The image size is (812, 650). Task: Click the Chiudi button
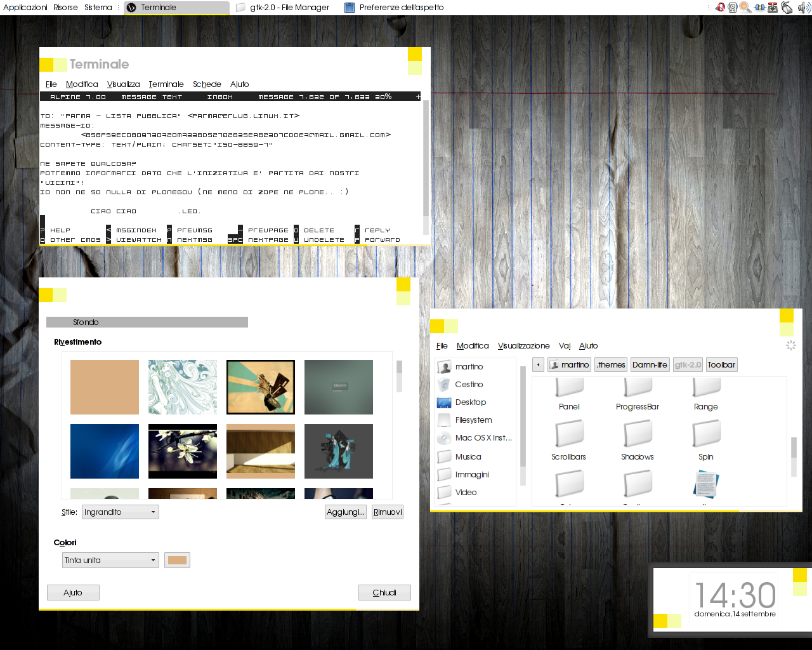384,592
